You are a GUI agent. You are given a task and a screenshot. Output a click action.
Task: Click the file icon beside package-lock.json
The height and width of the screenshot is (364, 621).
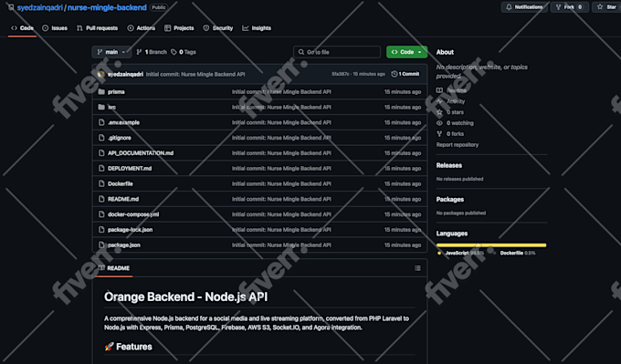click(101, 230)
